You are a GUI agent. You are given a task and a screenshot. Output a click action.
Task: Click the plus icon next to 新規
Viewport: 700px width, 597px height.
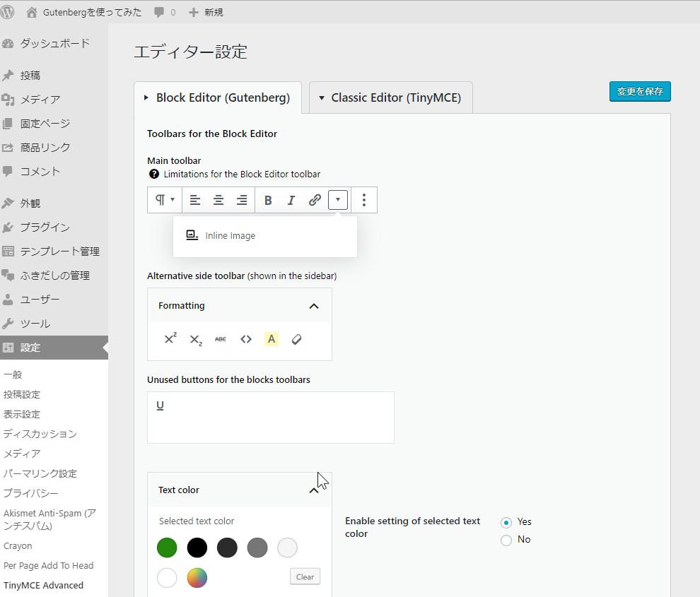[193, 13]
